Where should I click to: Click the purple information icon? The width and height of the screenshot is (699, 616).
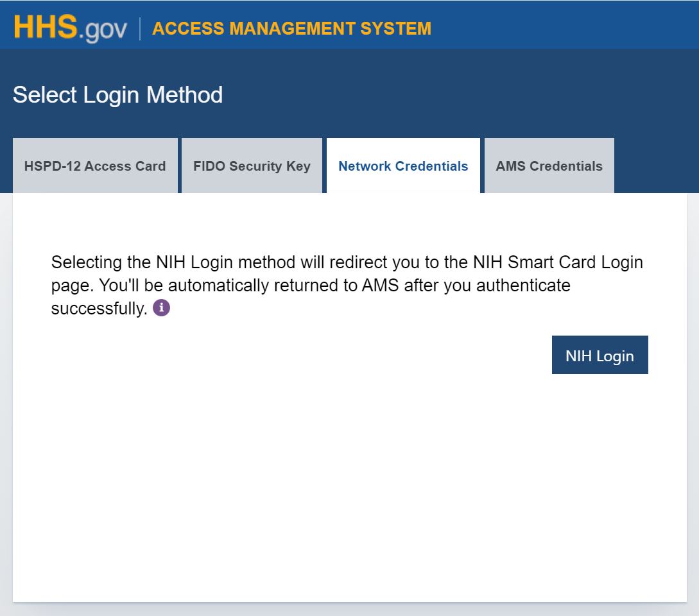click(x=162, y=309)
